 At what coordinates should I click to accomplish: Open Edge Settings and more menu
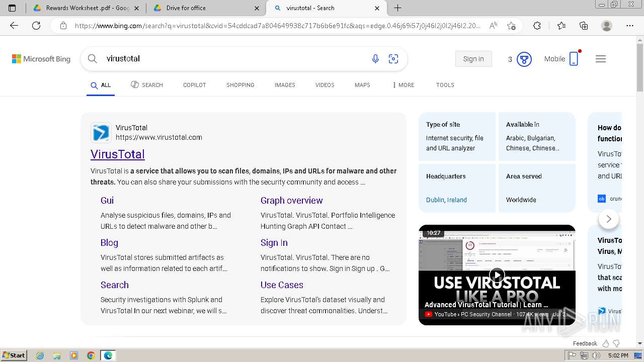(x=630, y=26)
